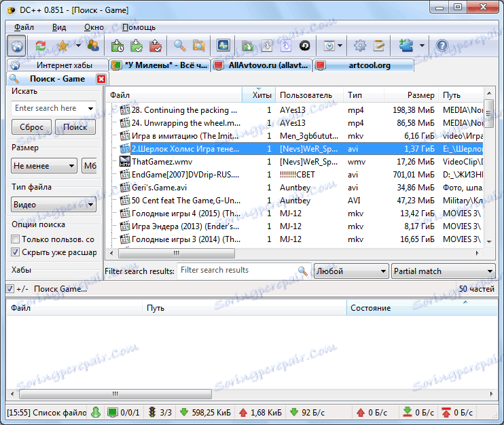
Task: Open the Файл menu
Action: [x=23, y=27]
